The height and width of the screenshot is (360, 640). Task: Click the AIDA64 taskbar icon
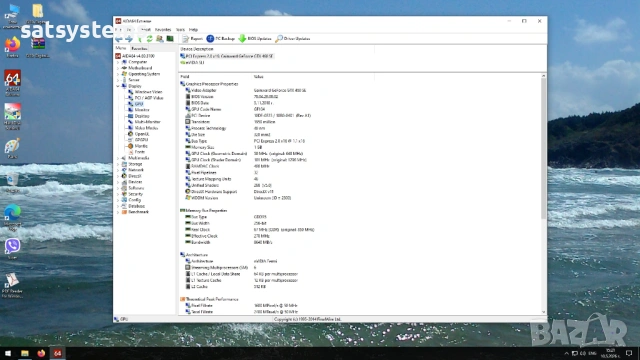point(58,353)
